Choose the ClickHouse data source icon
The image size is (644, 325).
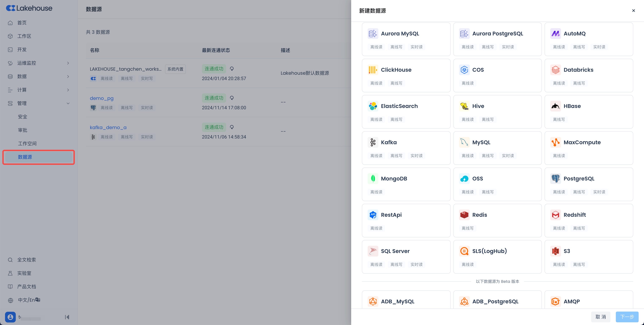[373, 70]
